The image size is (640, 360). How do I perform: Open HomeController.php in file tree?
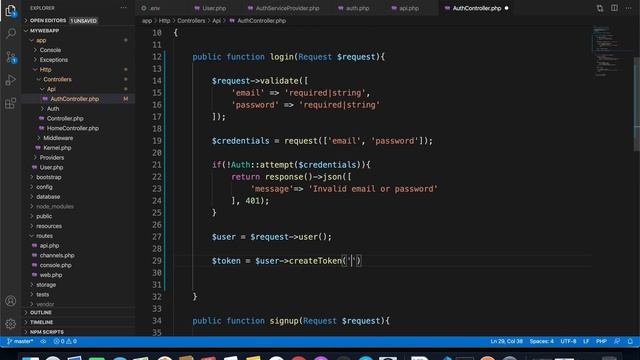pyautogui.click(x=73, y=129)
